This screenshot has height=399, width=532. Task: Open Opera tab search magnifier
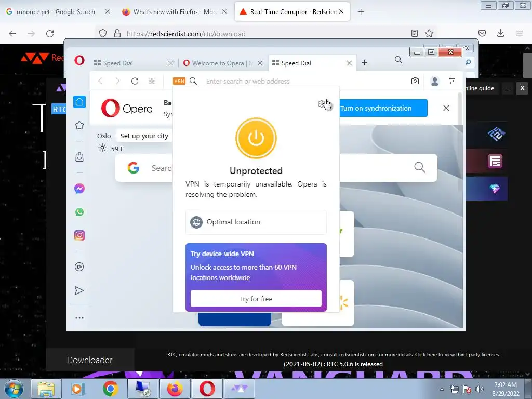tap(398, 60)
